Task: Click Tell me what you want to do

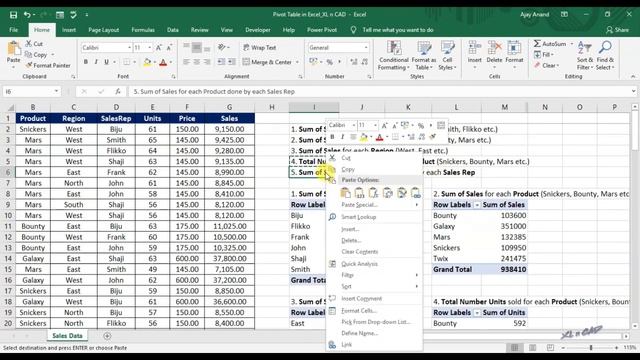Action: coord(398,30)
